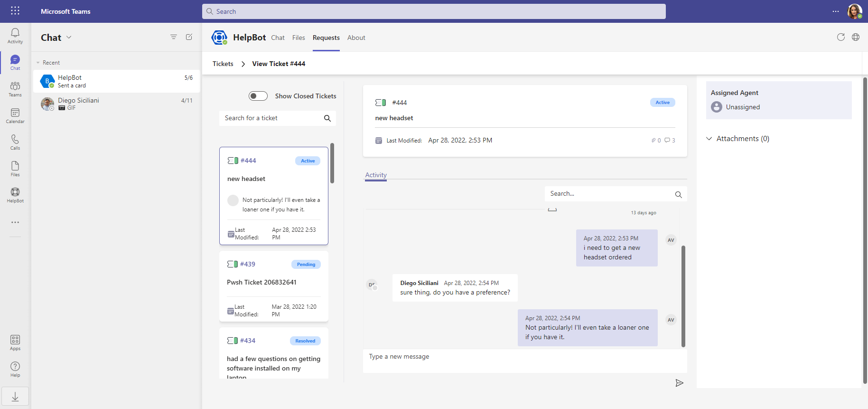Click the activity search magnifier icon
The width and height of the screenshot is (868, 409).
[679, 194]
